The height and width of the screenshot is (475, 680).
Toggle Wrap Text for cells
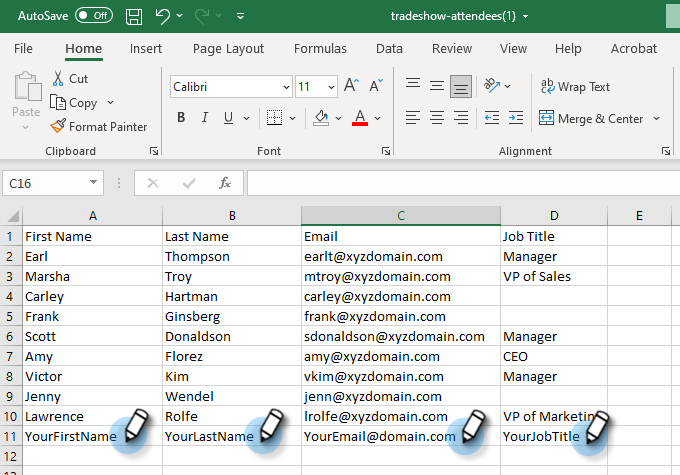tap(574, 87)
